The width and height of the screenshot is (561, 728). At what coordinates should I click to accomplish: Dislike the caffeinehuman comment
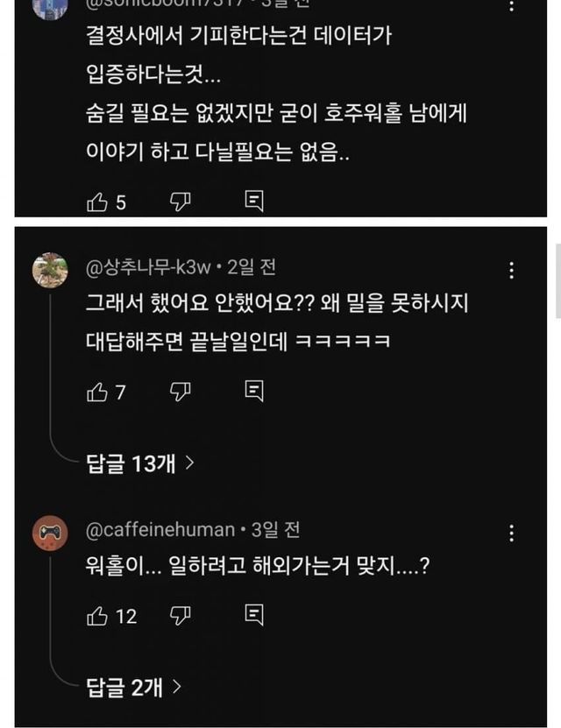180,615
